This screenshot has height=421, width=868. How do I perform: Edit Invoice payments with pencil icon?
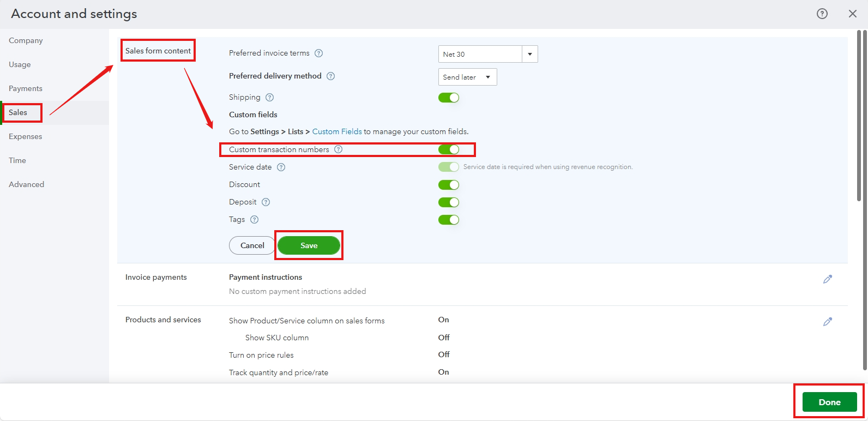(x=827, y=279)
